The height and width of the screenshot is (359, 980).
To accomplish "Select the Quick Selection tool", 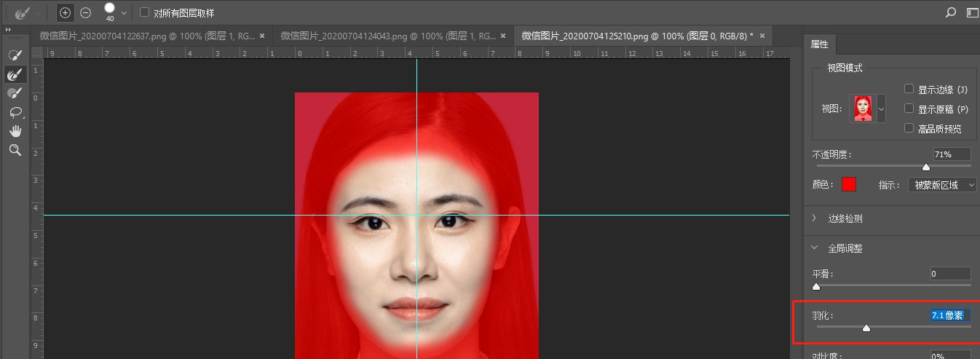I will [15, 55].
